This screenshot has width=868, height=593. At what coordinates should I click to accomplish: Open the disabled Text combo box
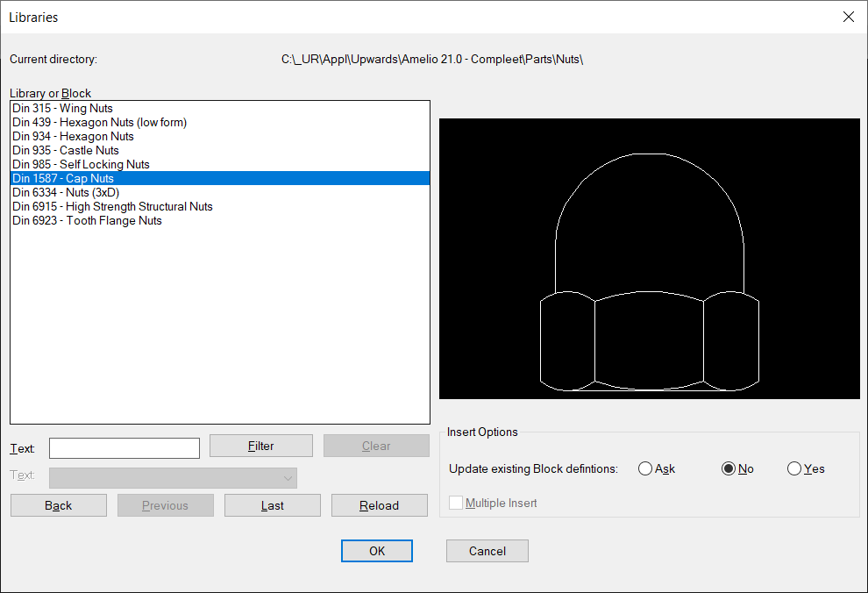[x=173, y=478]
